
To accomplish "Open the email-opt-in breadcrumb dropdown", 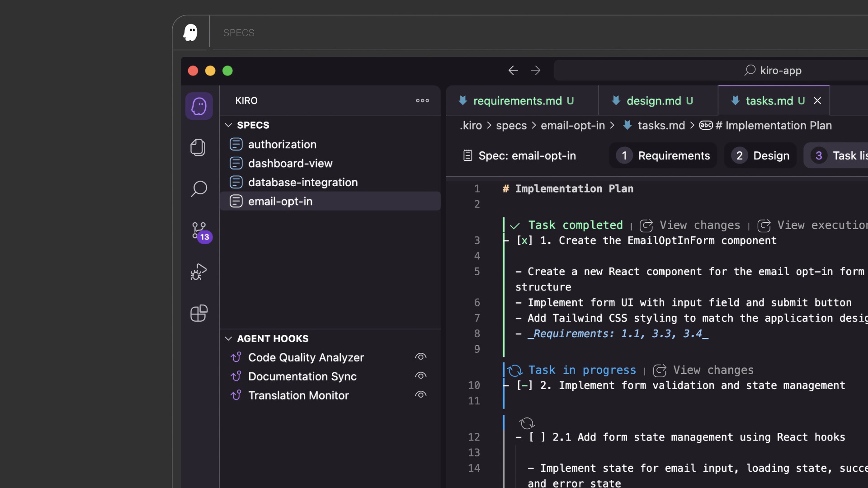I will 572,126.
